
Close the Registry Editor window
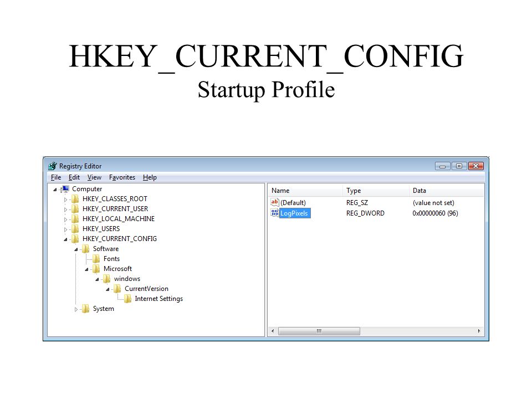click(475, 166)
